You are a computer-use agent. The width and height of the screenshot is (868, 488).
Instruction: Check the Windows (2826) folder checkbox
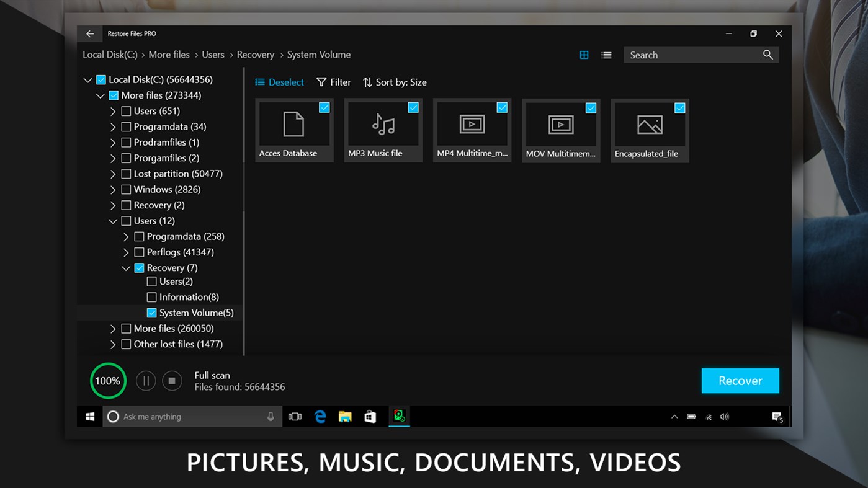126,189
